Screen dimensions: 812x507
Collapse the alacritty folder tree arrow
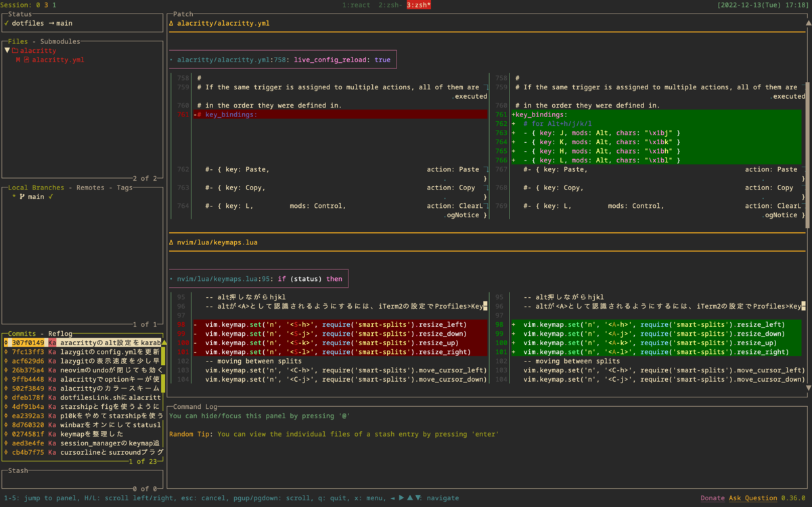(7, 50)
